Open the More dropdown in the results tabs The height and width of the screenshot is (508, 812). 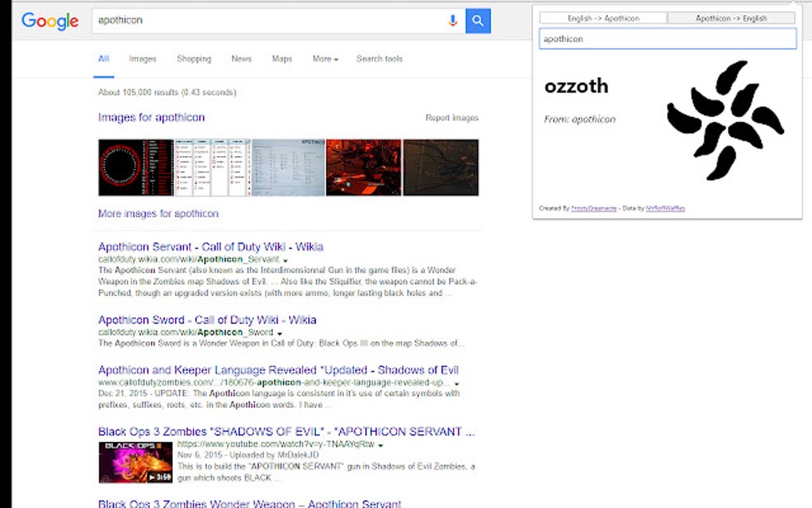point(324,58)
